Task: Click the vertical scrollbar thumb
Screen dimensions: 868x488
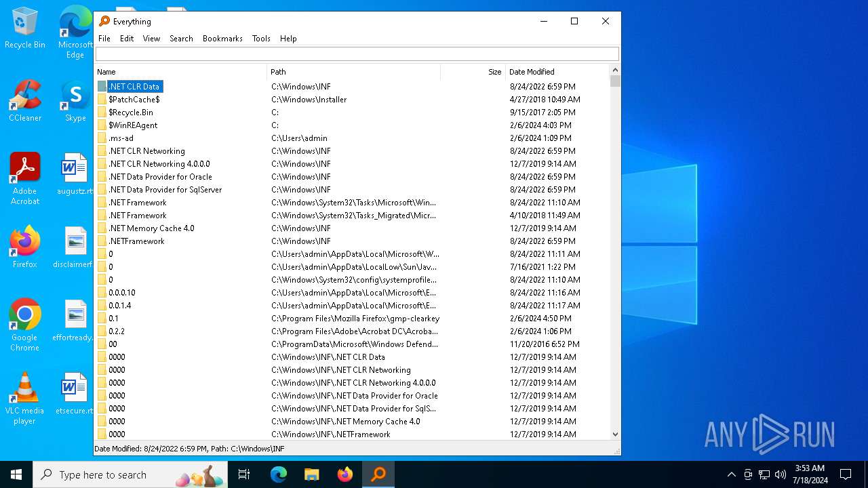Action: (x=615, y=81)
